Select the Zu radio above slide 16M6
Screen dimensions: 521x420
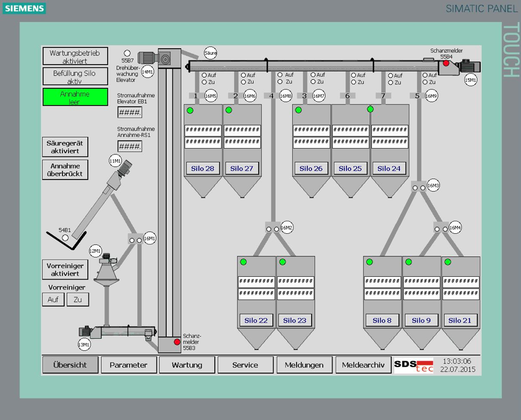click(244, 82)
